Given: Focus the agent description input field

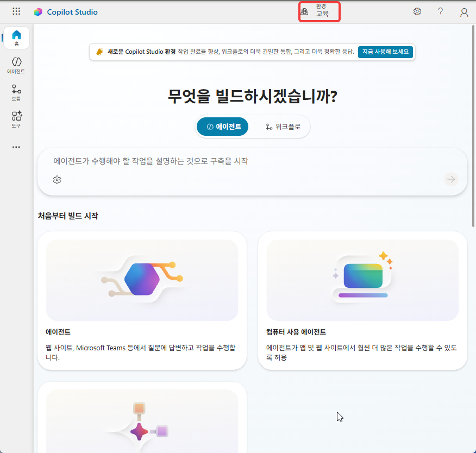Looking at the screenshot, I should (252, 161).
